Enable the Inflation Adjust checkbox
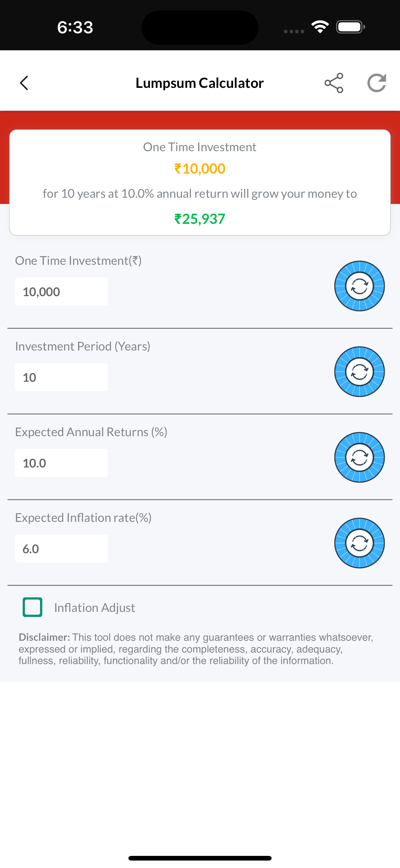The image size is (400, 868). pyautogui.click(x=32, y=607)
